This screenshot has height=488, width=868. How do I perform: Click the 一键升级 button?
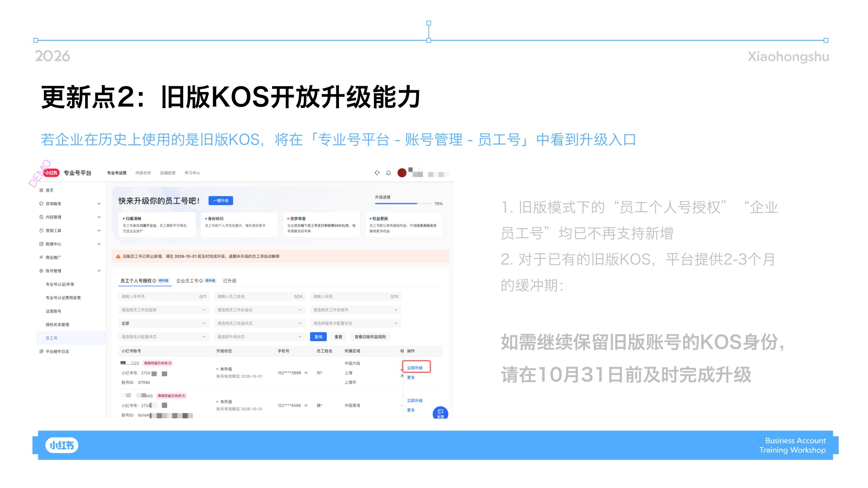point(221,201)
